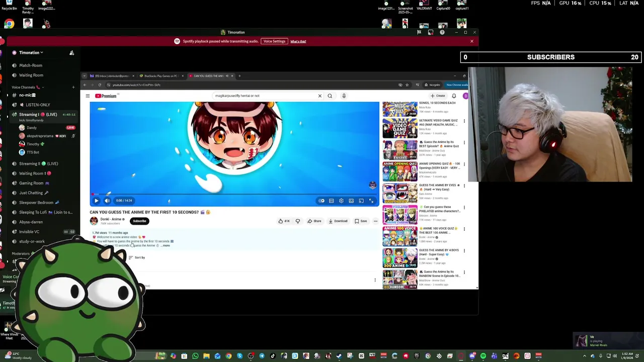This screenshot has width=644, height=362.
Task: Open YouTube account avatar menu
Action: click(x=465, y=96)
